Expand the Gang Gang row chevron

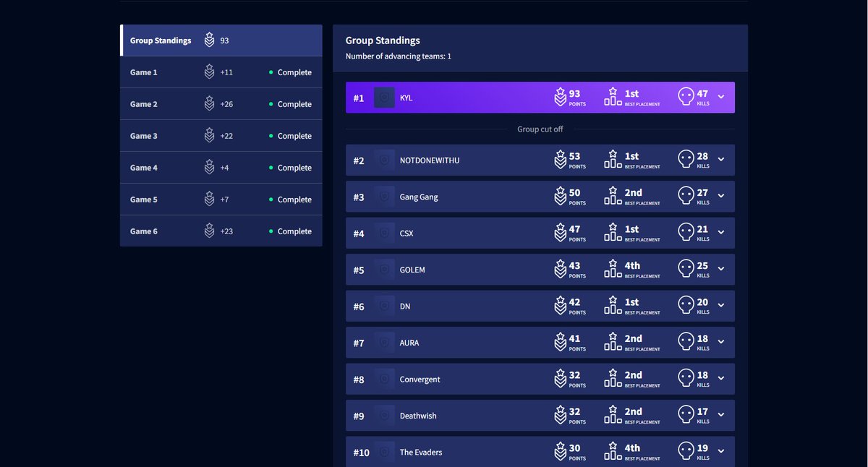pyautogui.click(x=720, y=197)
